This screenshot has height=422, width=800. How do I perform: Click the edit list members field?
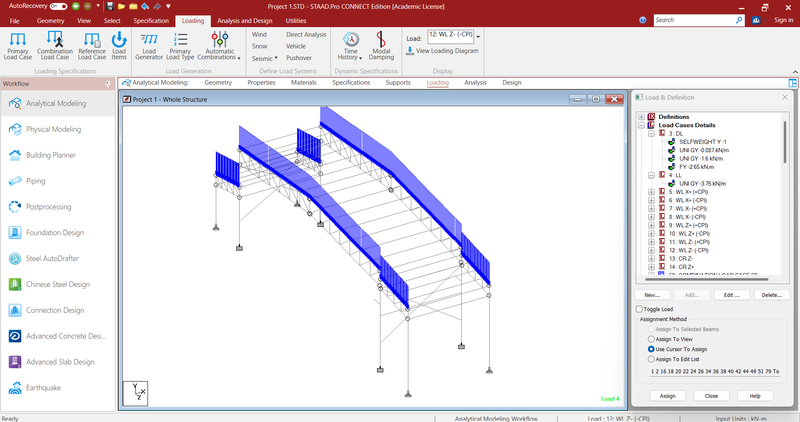[x=715, y=371]
